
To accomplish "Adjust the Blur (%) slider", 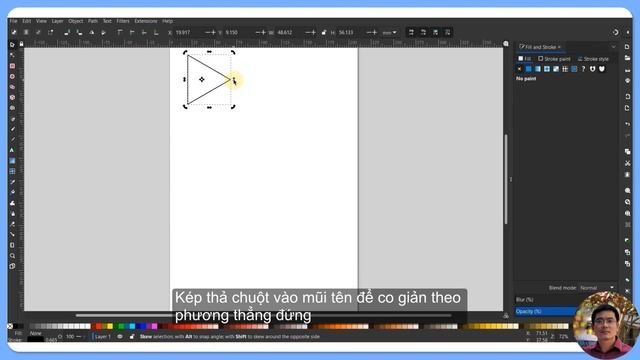I will pyautogui.click(x=546, y=300).
